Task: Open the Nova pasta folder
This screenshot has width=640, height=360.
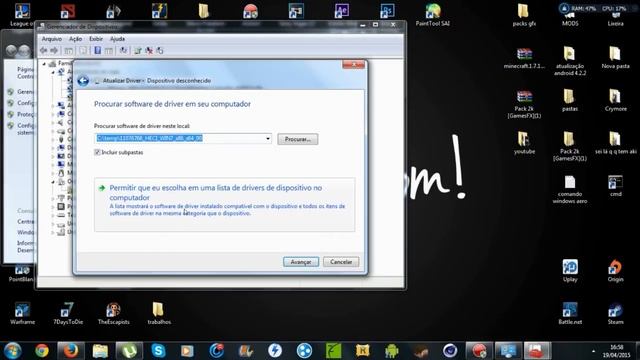Action: [616, 58]
